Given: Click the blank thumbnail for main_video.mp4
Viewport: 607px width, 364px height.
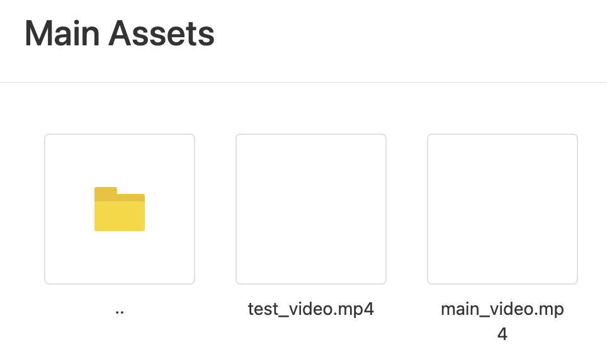Looking at the screenshot, I should point(502,208).
